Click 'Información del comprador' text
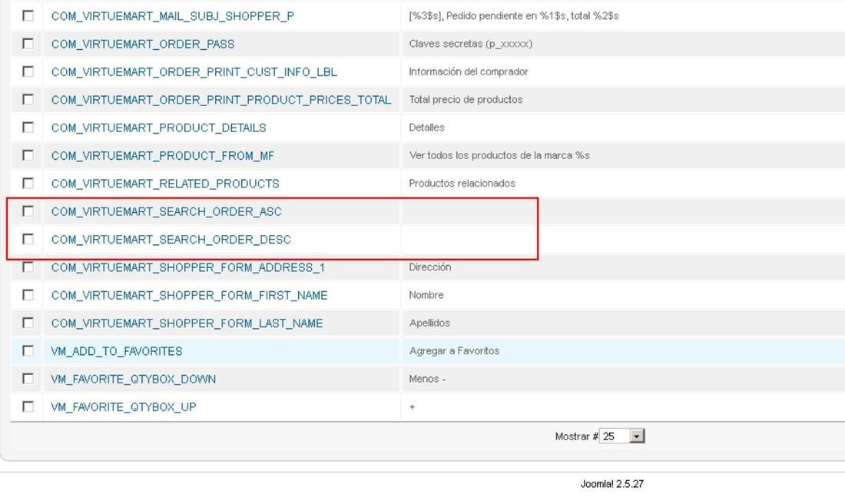Image resolution: width=845 pixels, height=504 pixels. 469,71
